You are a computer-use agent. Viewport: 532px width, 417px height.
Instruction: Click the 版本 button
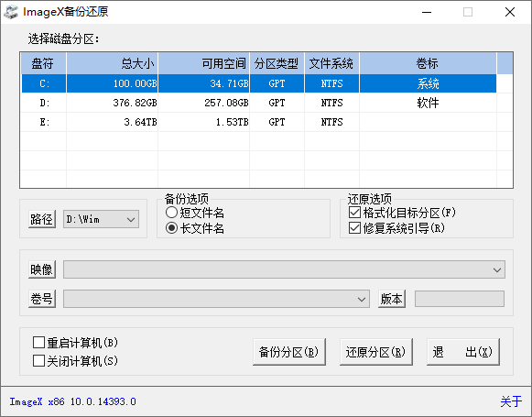(x=392, y=299)
